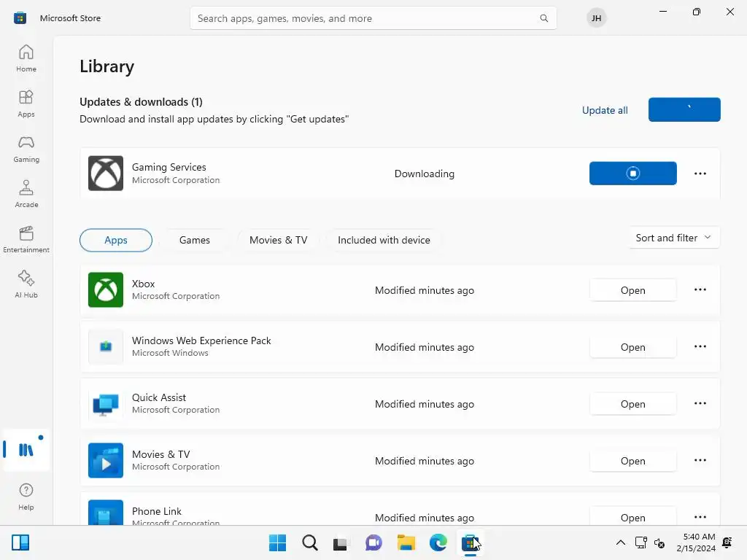
Task: Click the Update all link
Action: coord(605,110)
